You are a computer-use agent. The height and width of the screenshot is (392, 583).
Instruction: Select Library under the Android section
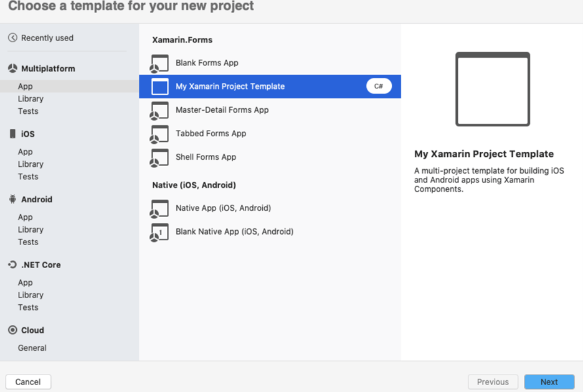pyautogui.click(x=31, y=230)
